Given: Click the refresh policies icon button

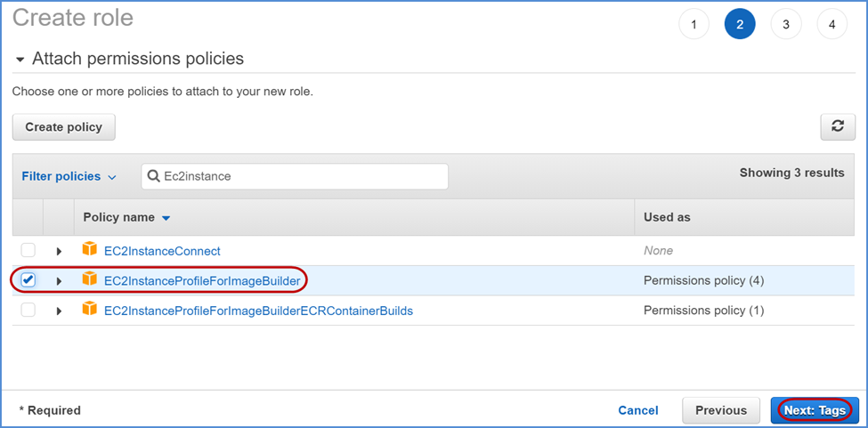Looking at the screenshot, I should pos(838,126).
